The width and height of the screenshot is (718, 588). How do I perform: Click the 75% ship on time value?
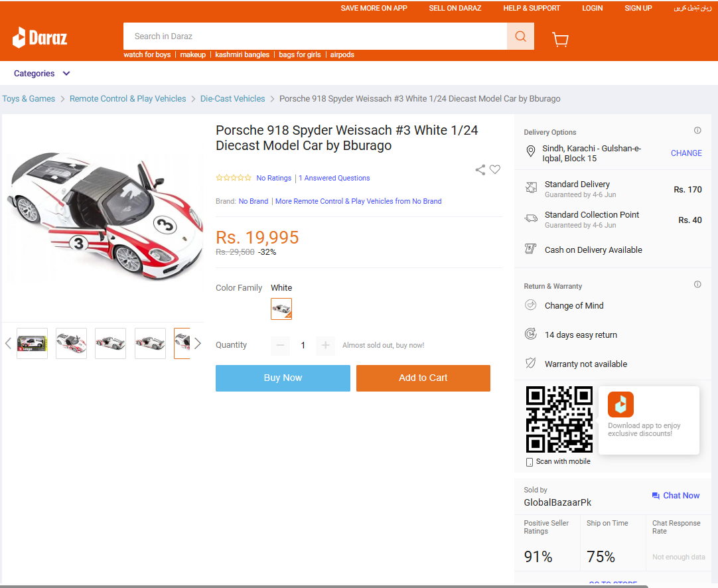601,557
